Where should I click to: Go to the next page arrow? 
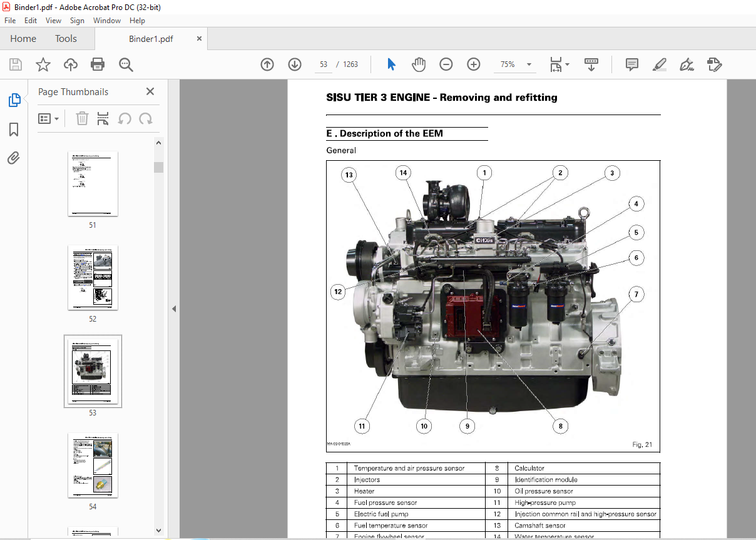pos(295,64)
